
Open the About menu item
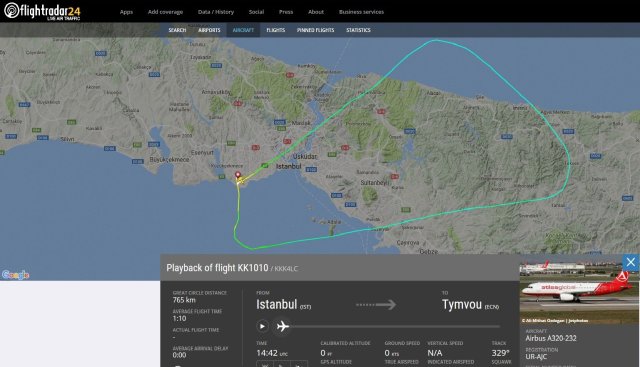tap(316, 12)
